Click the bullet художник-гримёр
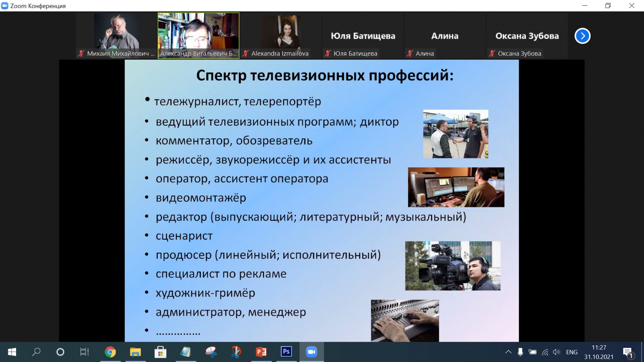Screen dimensions: 644x362 click(205, 293)
